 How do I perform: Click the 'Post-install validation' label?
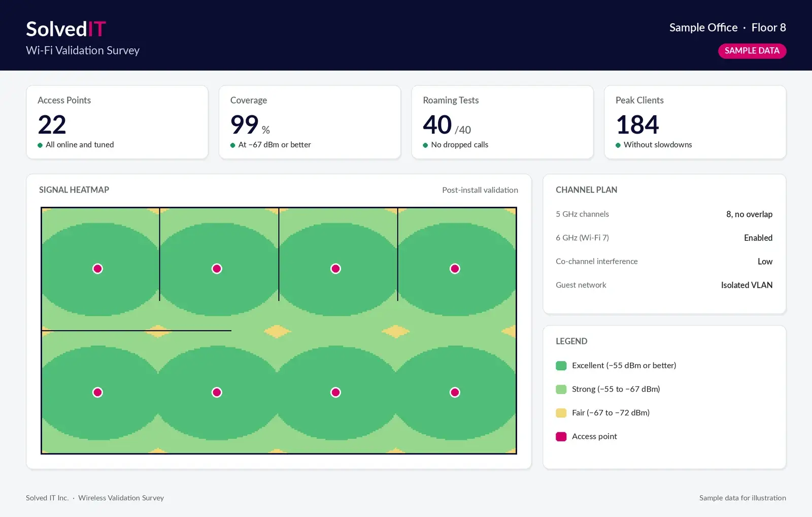coord(480,190)
